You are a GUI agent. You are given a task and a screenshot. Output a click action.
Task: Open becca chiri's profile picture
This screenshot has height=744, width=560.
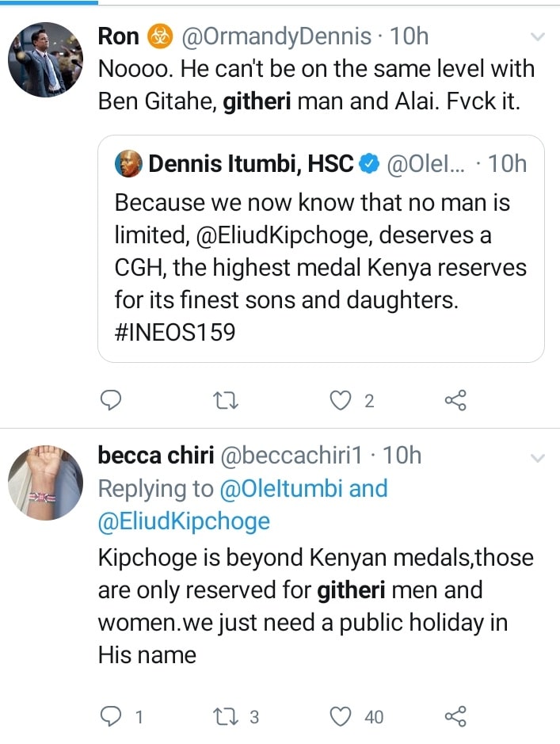[x=45, y=482]
